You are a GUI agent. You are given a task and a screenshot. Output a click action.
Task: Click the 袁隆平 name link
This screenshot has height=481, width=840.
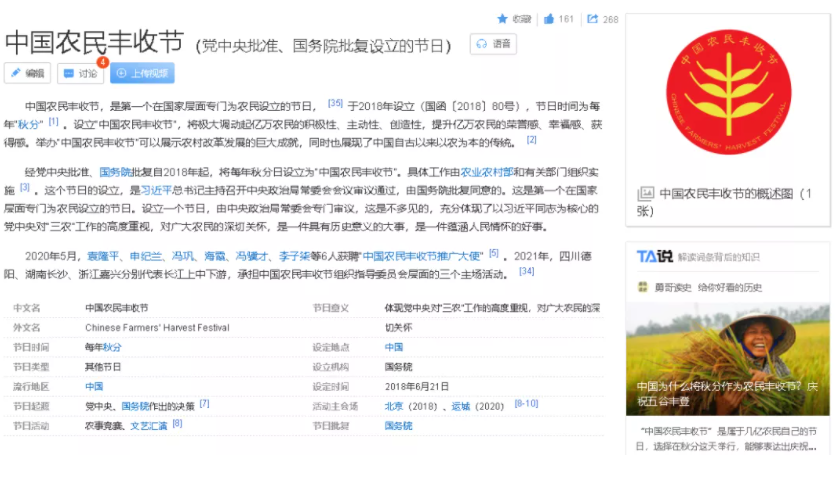click(103, 256)
